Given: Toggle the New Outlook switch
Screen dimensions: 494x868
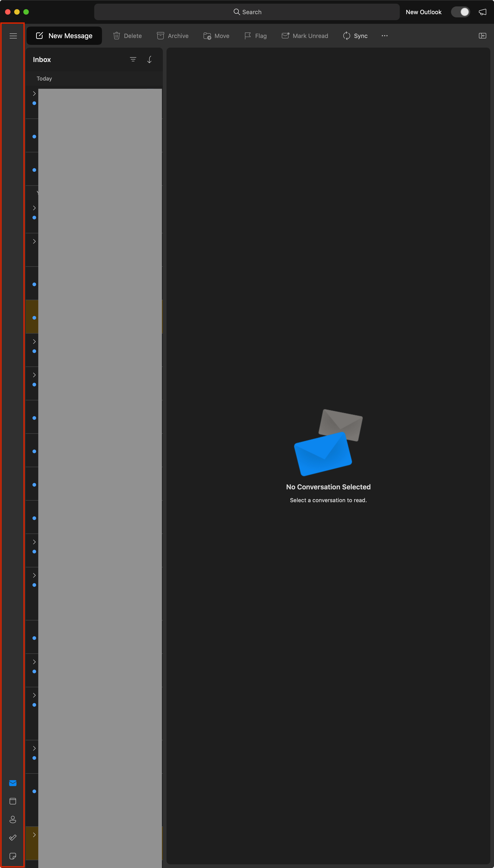Looking at the screenshot, I should pos(460,12).
